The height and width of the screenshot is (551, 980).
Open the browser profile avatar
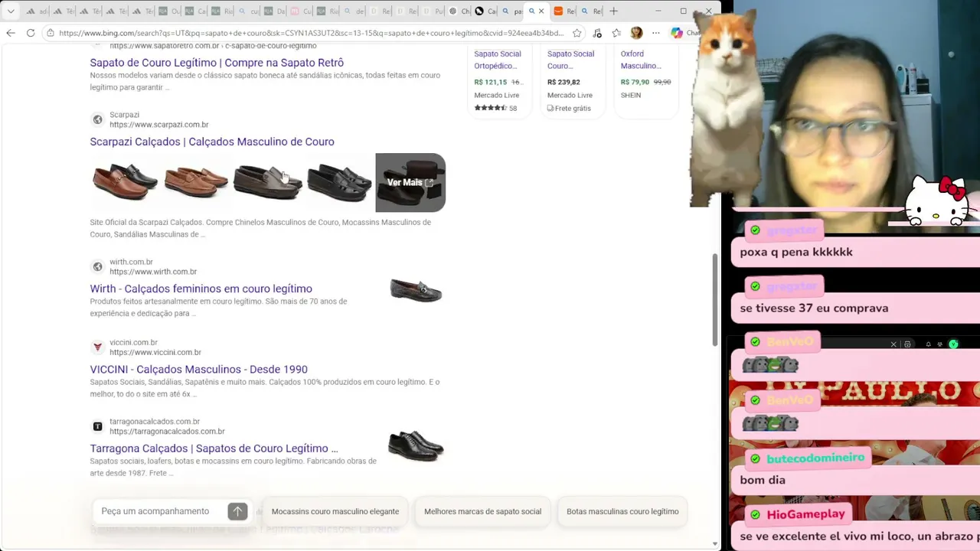pyautogui.click(x=636, y=33)
